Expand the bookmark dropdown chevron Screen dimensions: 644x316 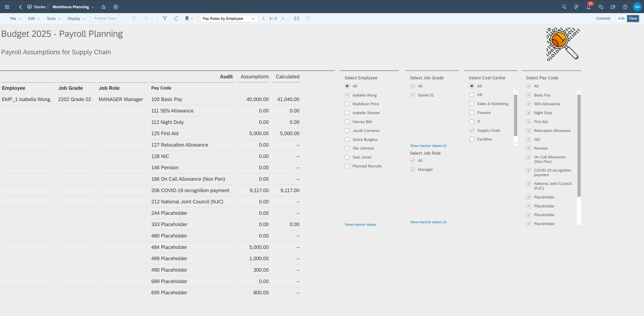(x=192, y=18)
